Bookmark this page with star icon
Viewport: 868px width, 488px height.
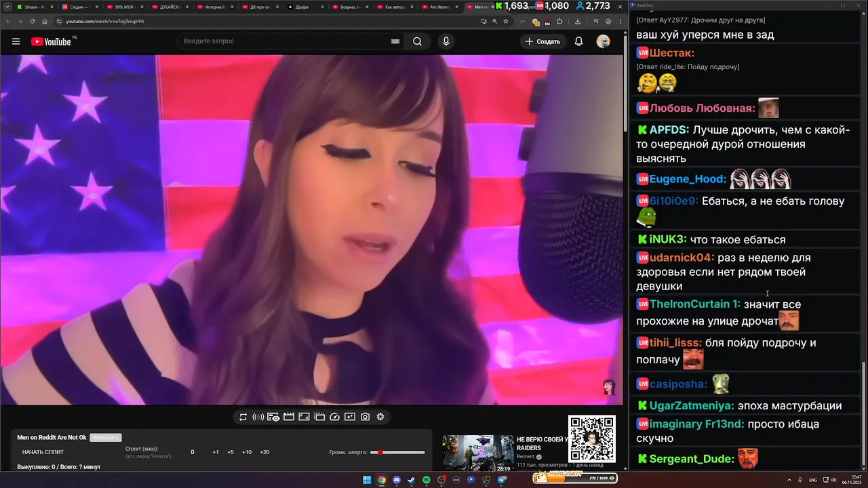(x=506, y=21)
